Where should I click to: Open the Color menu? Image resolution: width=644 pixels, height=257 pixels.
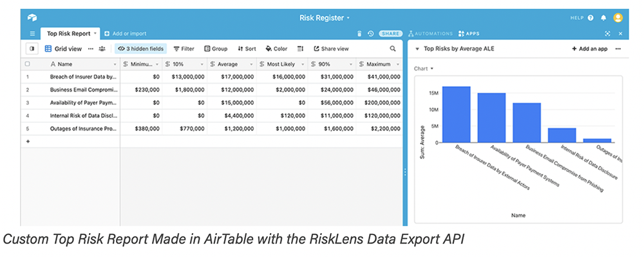tap(276, 48)
